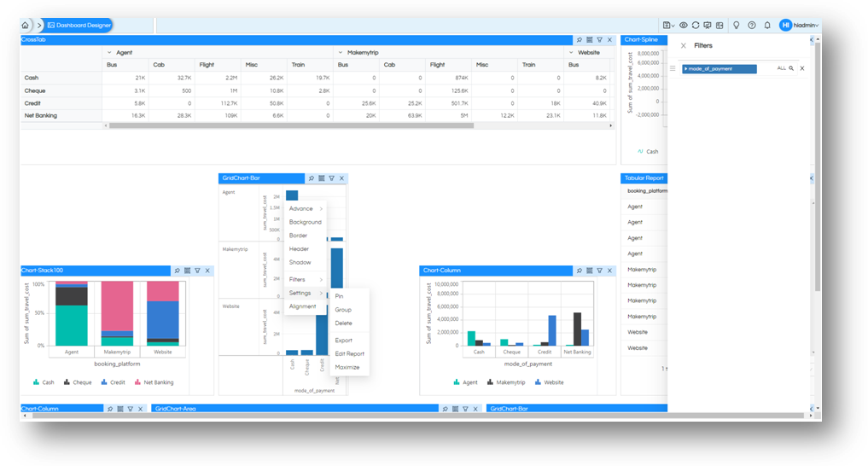Viewport: 868px width, 466px height.
Task: Open the filter funnel in CrossTab header
Action: pos(599,40)
